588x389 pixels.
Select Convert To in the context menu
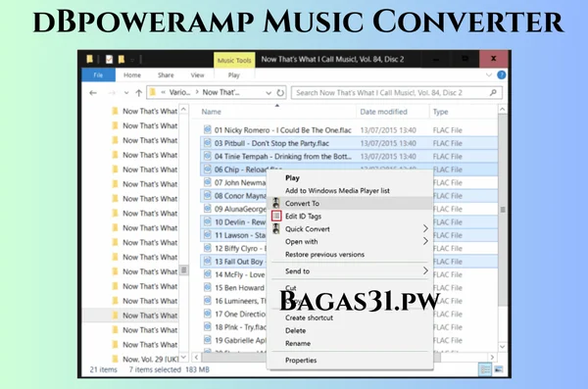(351, 203)
